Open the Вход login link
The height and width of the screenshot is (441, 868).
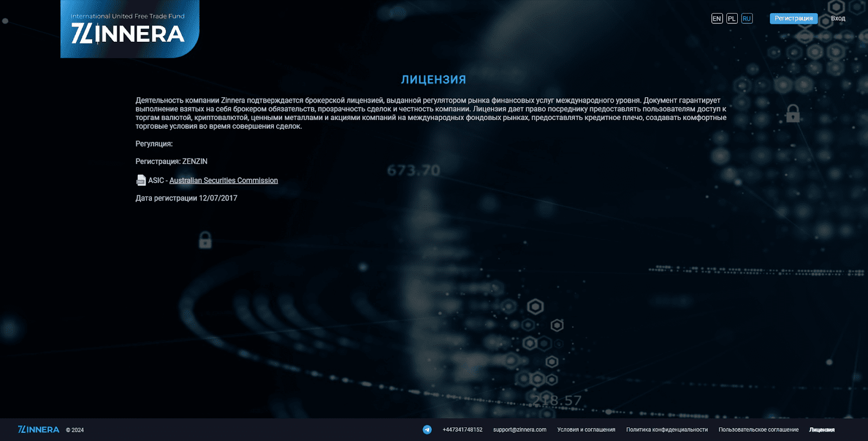pyautogui.click(x=838, y=18)
